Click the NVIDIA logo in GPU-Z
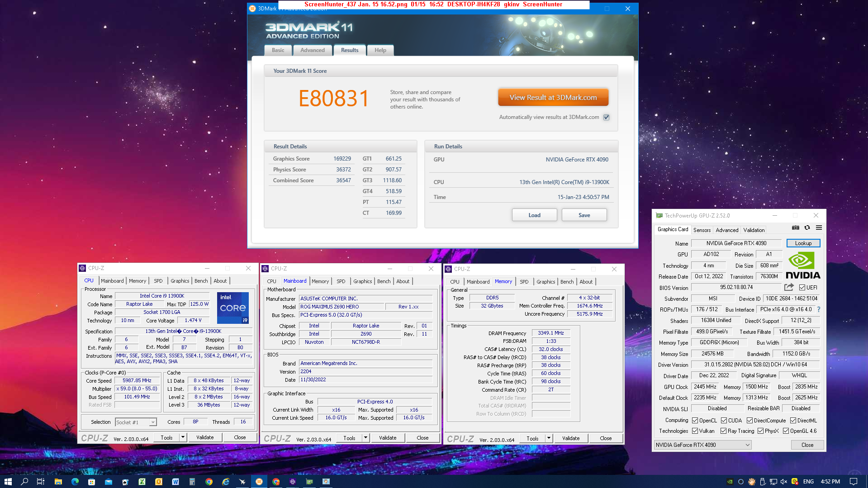Image resolution: width=868 pixels, height=488 pixels. pos(803,266)
